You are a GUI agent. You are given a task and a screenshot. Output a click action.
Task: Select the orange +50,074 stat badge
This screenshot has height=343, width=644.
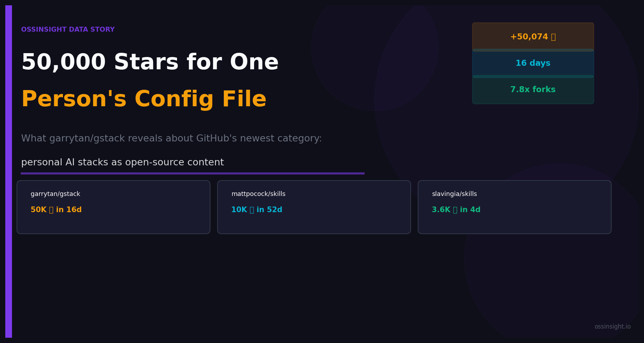click(x=533, y=36)
